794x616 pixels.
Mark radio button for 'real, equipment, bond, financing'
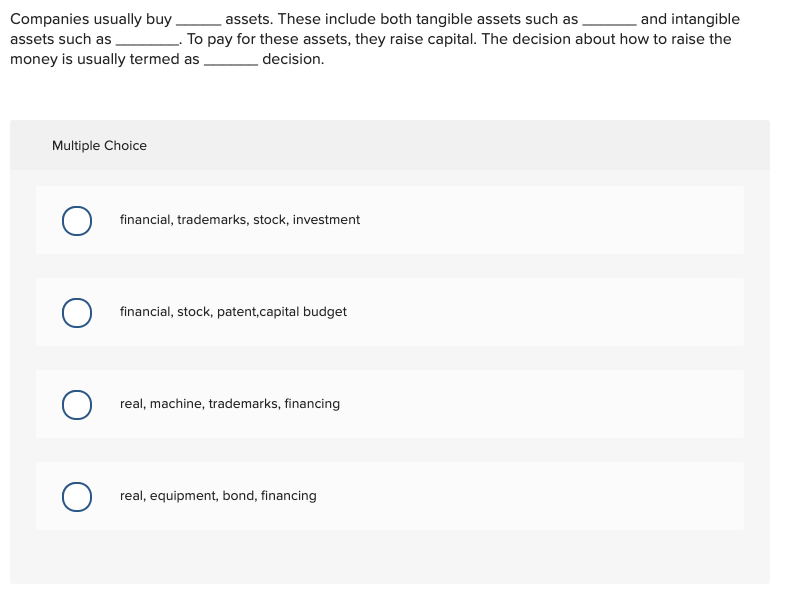77,497
